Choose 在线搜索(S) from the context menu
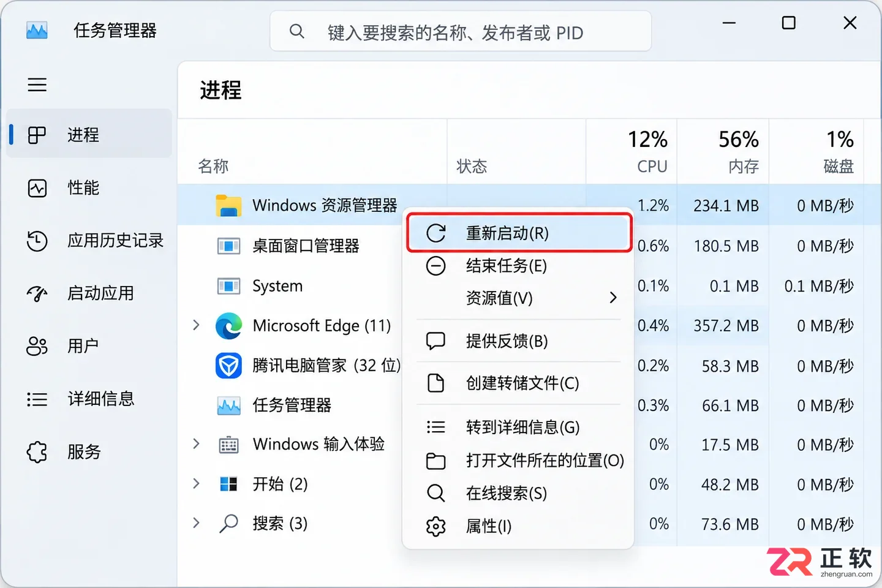 [518, 493]
